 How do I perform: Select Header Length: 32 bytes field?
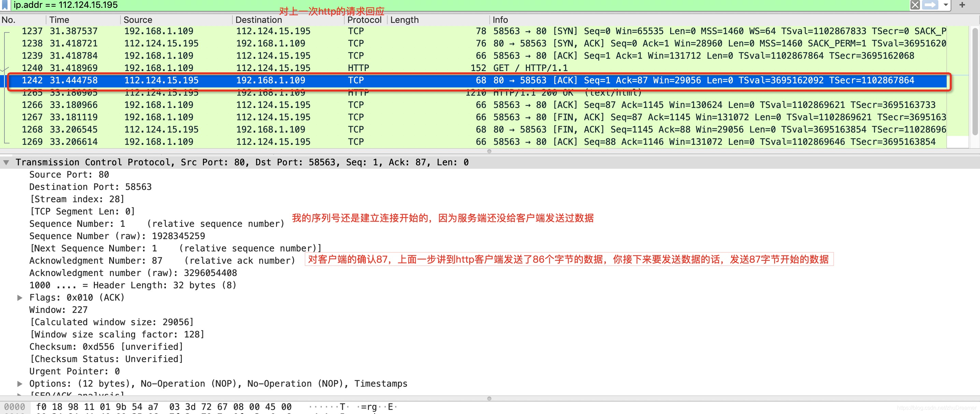pyautogui.click(x=133, y=285)
